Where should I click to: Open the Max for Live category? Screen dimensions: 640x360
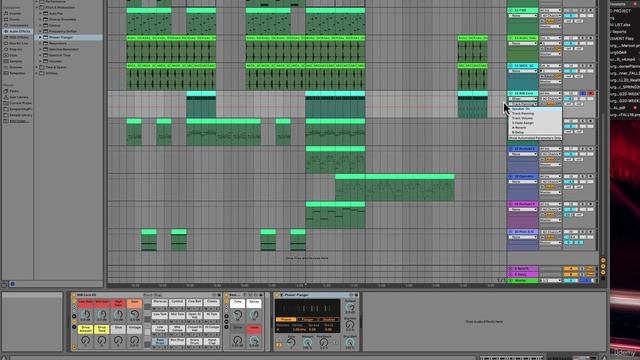point(19,43)
